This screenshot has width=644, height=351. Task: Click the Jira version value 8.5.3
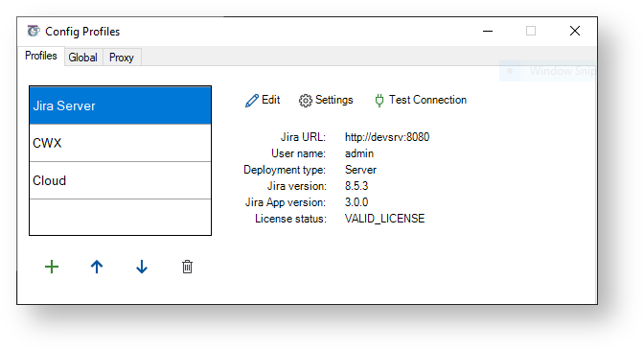pyautogui.click(x=356, y=186)
